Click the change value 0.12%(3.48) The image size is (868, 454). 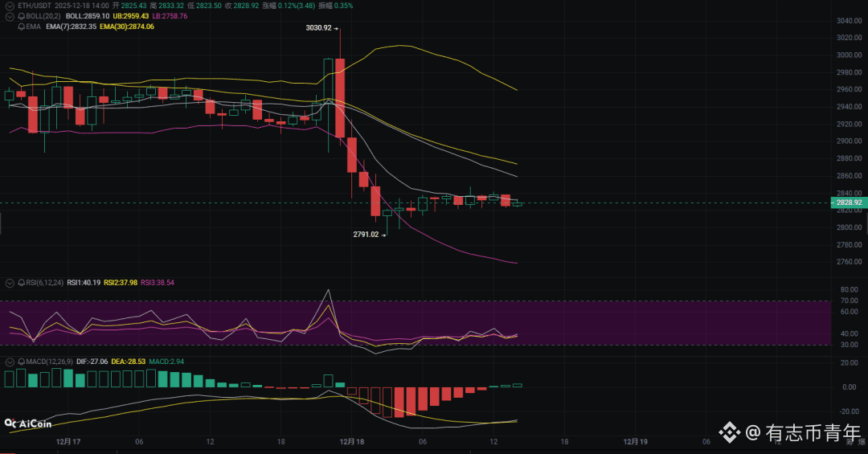(297, 6)
